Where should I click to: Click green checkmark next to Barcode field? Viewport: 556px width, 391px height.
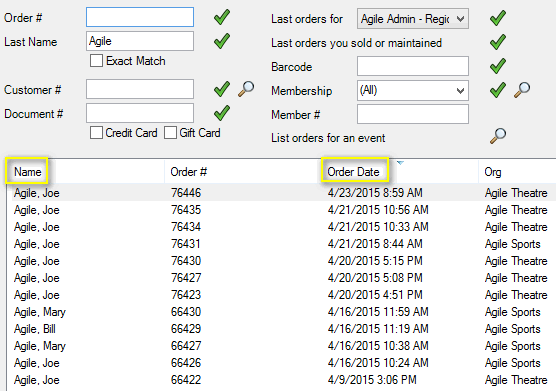point(498,66)
